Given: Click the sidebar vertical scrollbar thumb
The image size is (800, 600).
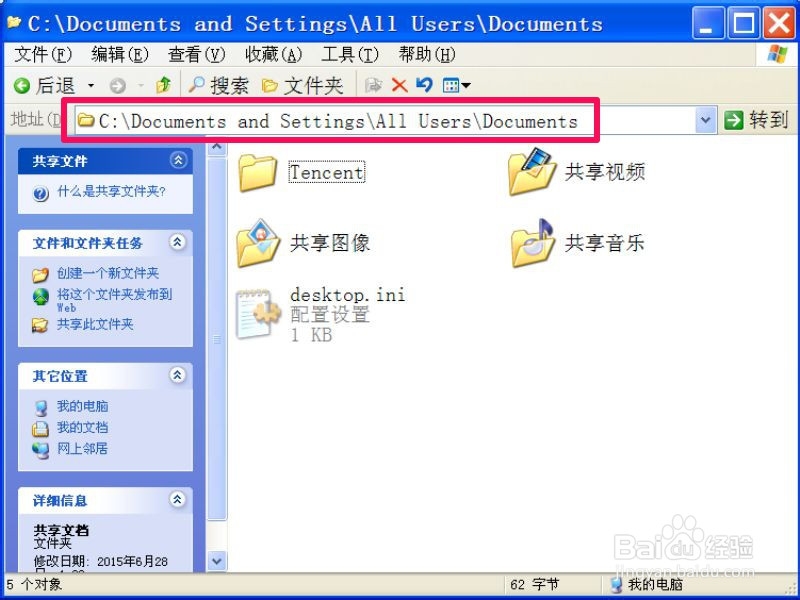Looking at the screenshot, I should (x=217, y=339).
